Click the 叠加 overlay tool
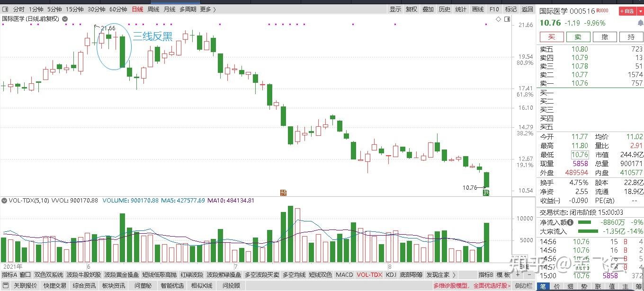644x291 pixels. click(428, 9)
